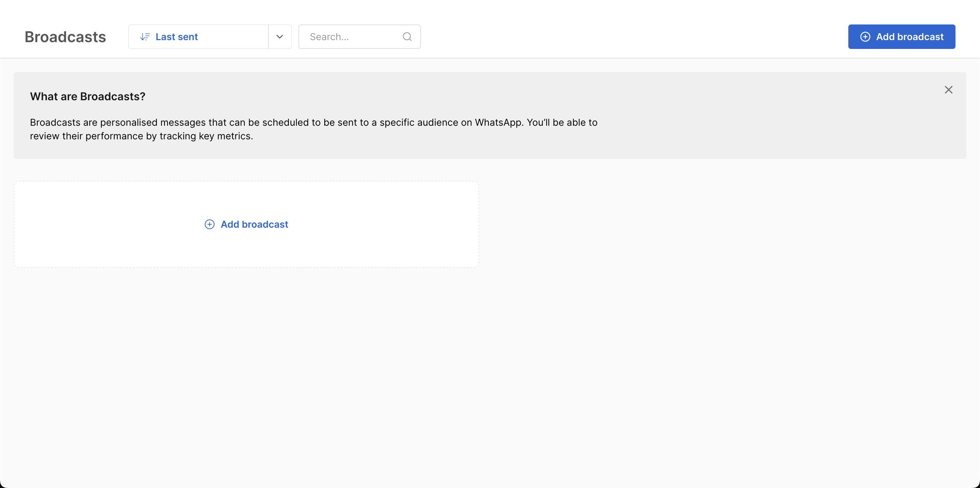Click the Search placeholder text
The width and height of the screenshot is (980, 488).
coord(329,37)
